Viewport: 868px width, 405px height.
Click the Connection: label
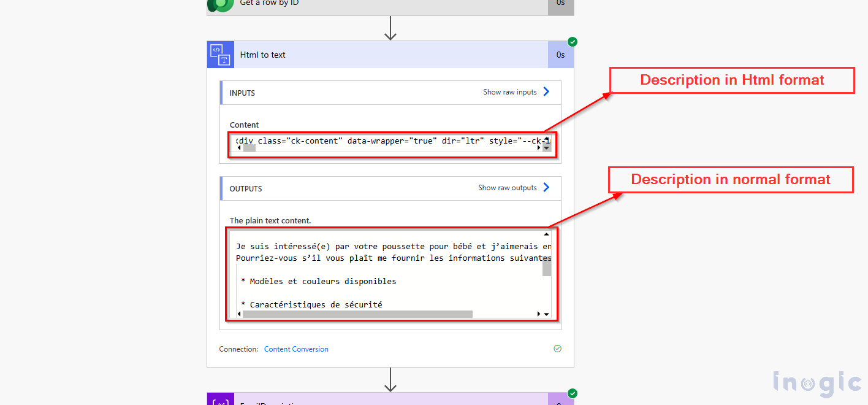[x=239, y=349]
